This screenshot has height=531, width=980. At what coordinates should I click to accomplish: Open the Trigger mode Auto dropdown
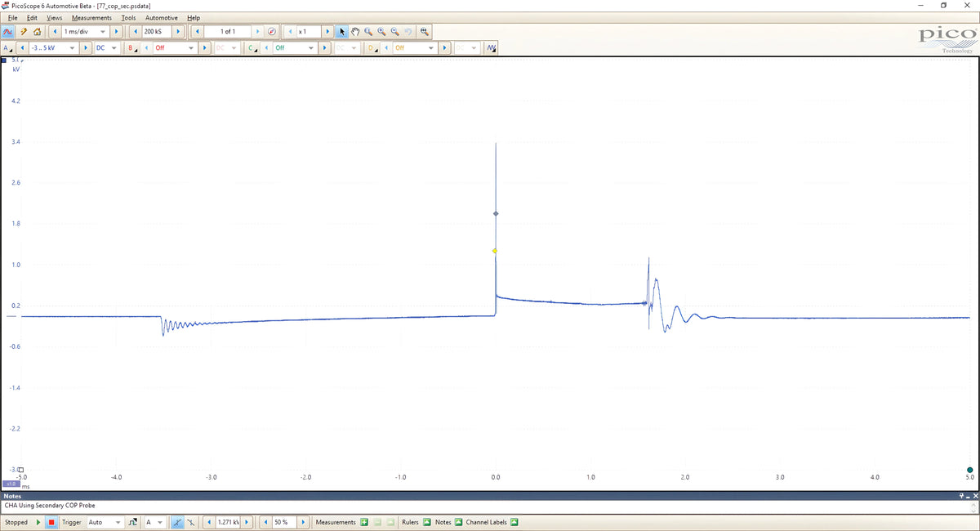coord(105,522)
